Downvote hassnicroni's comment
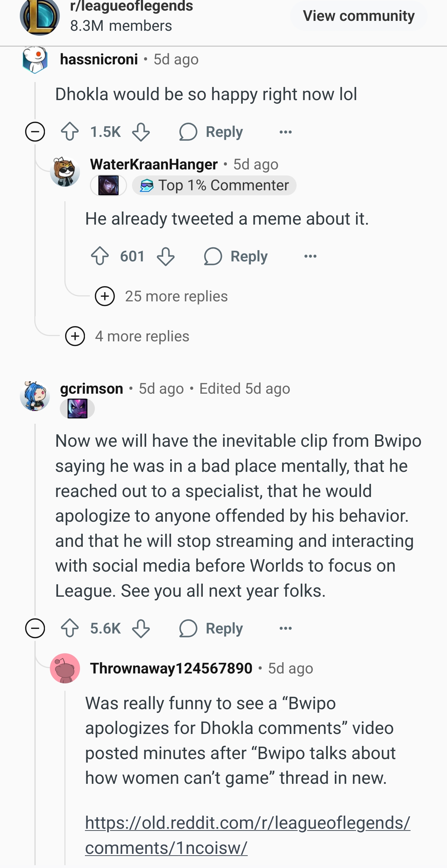The height and width of the screenshot is (868, 447). [141, 132]
